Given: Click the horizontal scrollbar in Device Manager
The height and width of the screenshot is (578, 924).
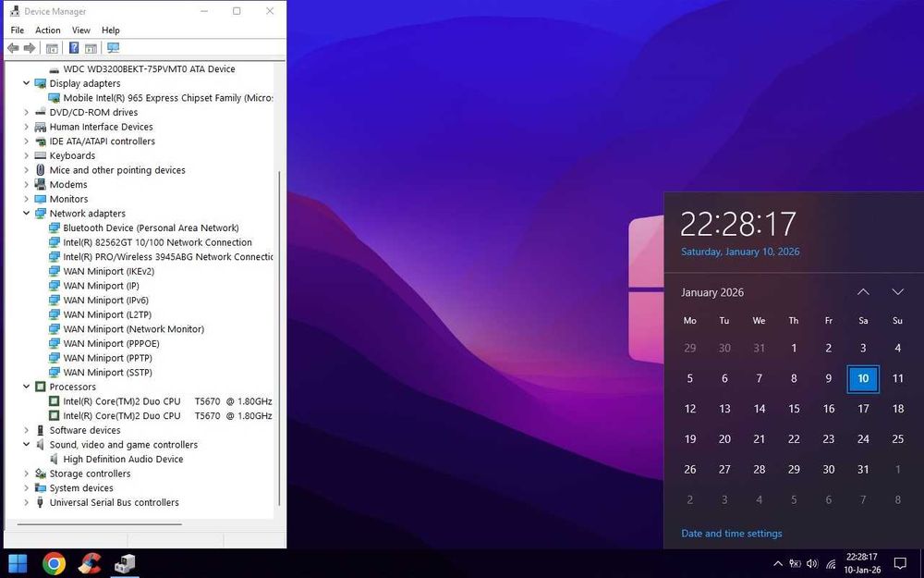Looking at the screenshot, I should [x=99, y=523].
